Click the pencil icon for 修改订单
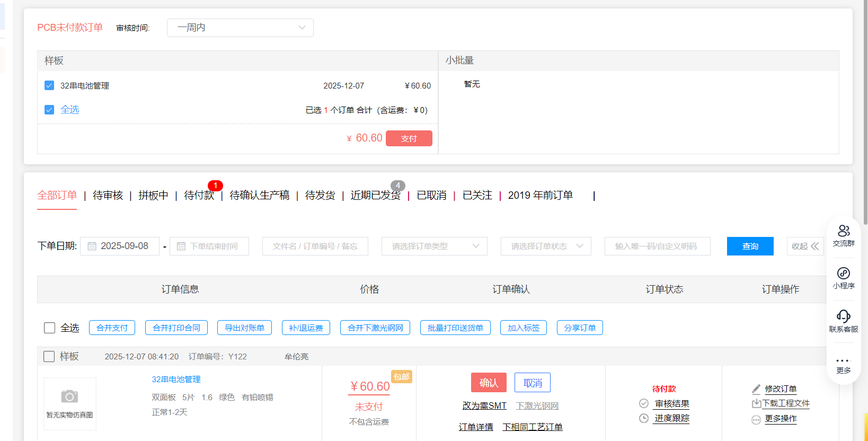 point(756,389)
